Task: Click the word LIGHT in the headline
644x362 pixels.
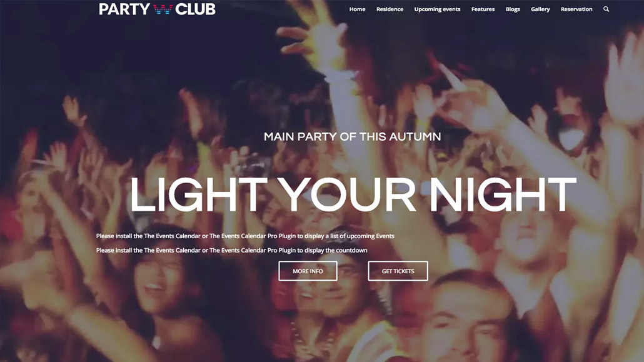Action: tap(198, 194)
